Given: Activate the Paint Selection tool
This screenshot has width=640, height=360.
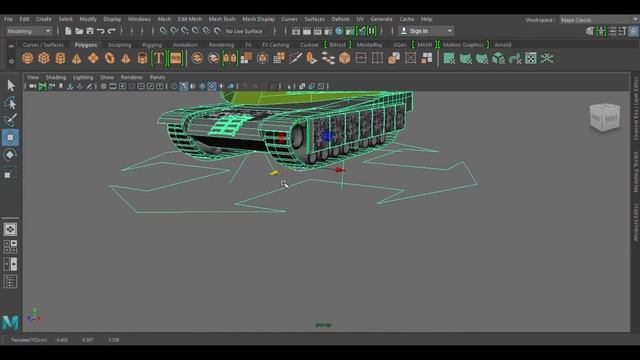Looking at the screenshot, I should pyautogui.click(x=11, y=120).
